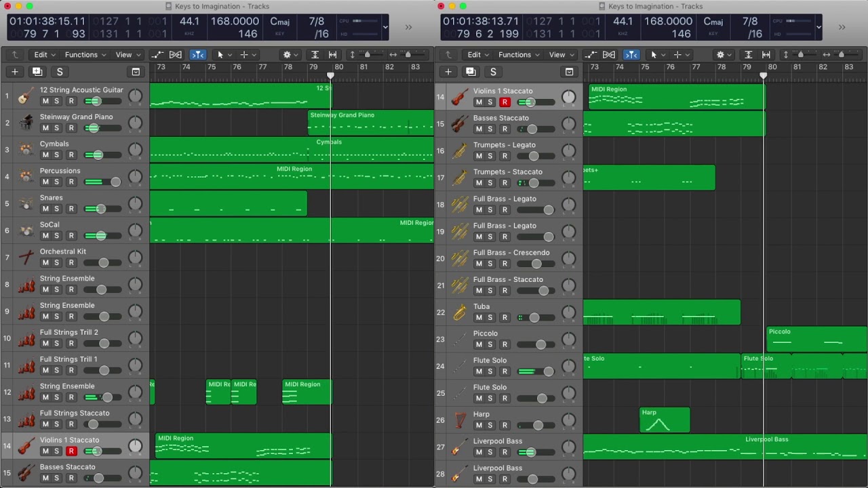Disable record on Violins 1 Staccato, right window
868x488 pixels.
pyautogui.click(x=505, y=102)
